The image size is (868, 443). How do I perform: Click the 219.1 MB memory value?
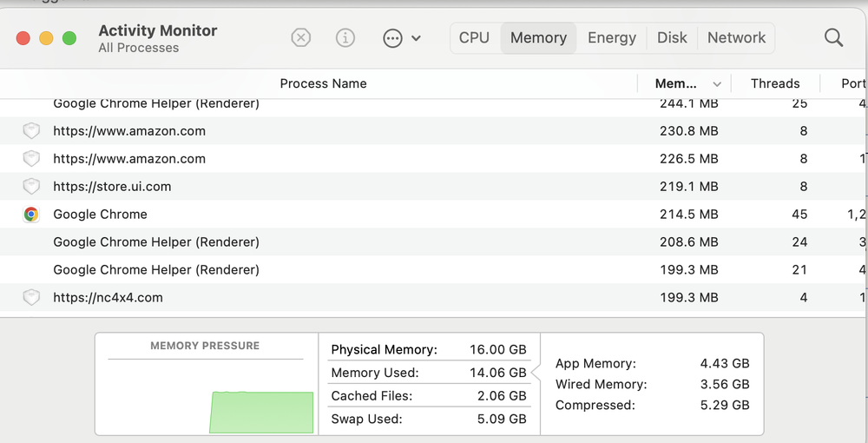coord(688,187)
